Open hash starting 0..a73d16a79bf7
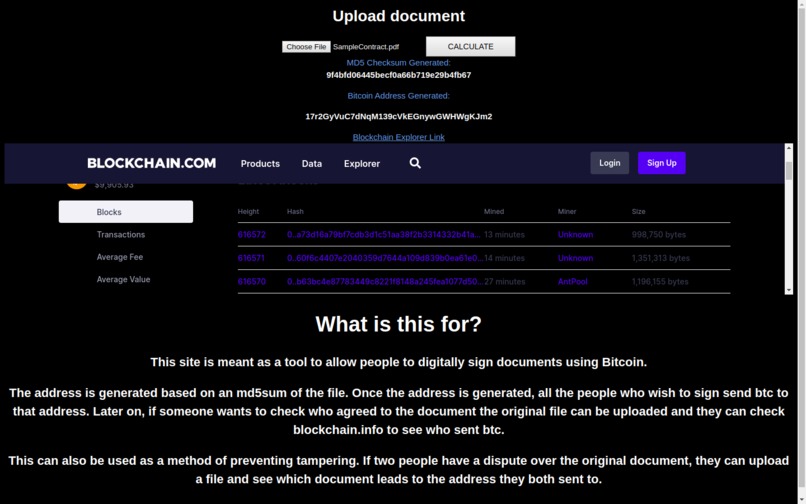The height and width of the screenshot is (504, 806). pyautogui.click(x=384, y=235)
